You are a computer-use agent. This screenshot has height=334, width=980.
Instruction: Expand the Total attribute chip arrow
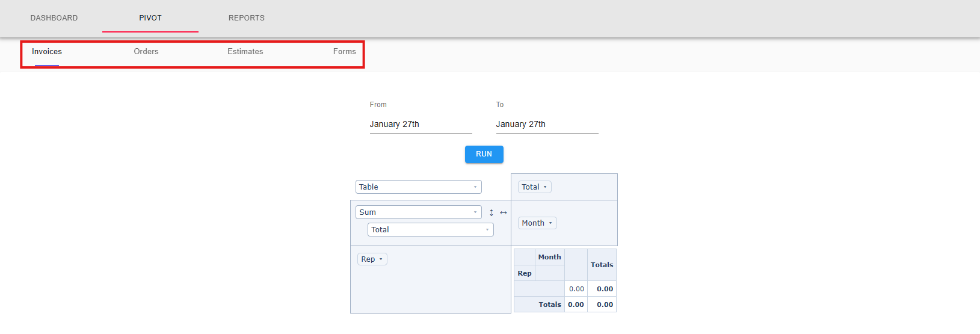545,187
